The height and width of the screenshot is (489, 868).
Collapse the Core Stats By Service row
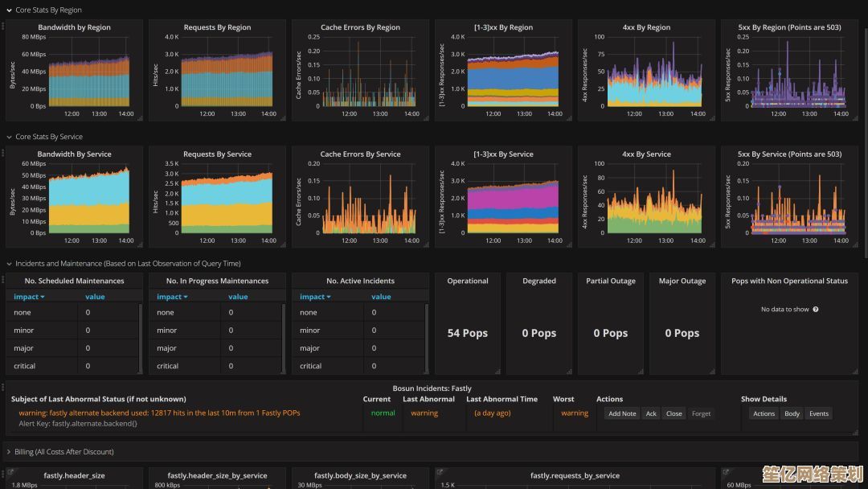(x=9, y=137)
